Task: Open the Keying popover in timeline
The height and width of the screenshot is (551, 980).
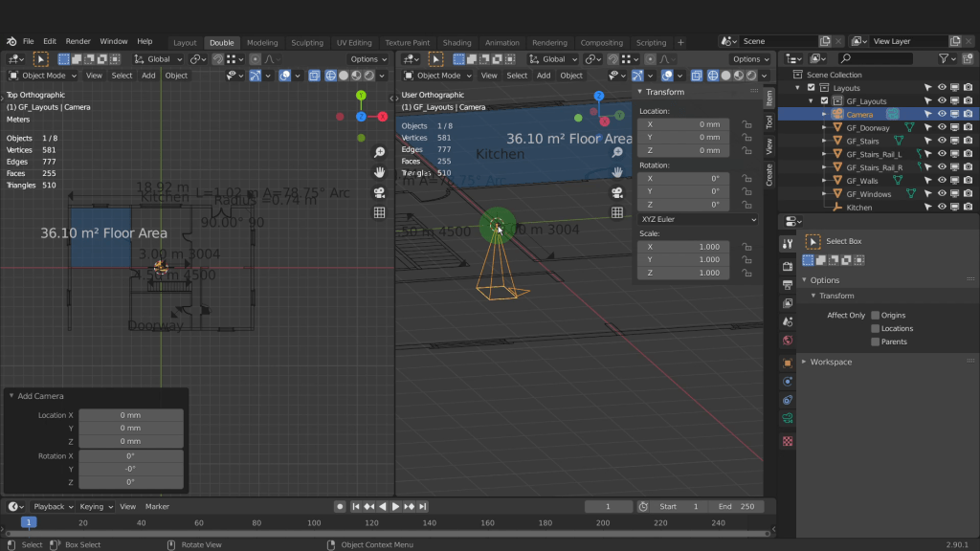Action: pos(94,507)
